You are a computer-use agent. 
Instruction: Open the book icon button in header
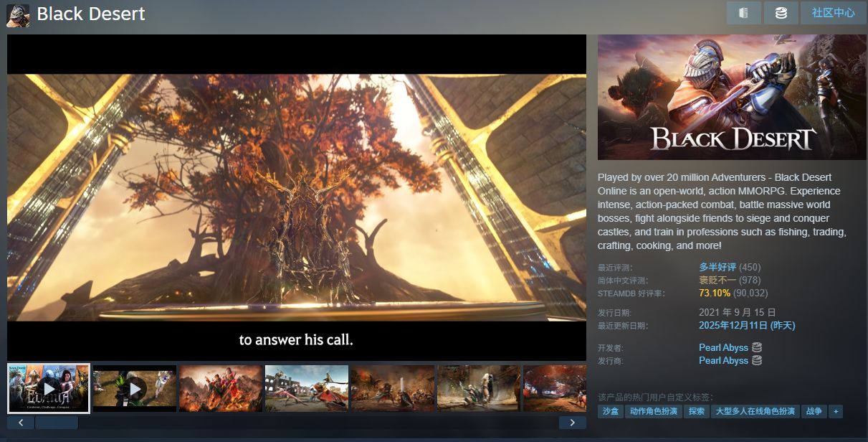coord(743,13)
